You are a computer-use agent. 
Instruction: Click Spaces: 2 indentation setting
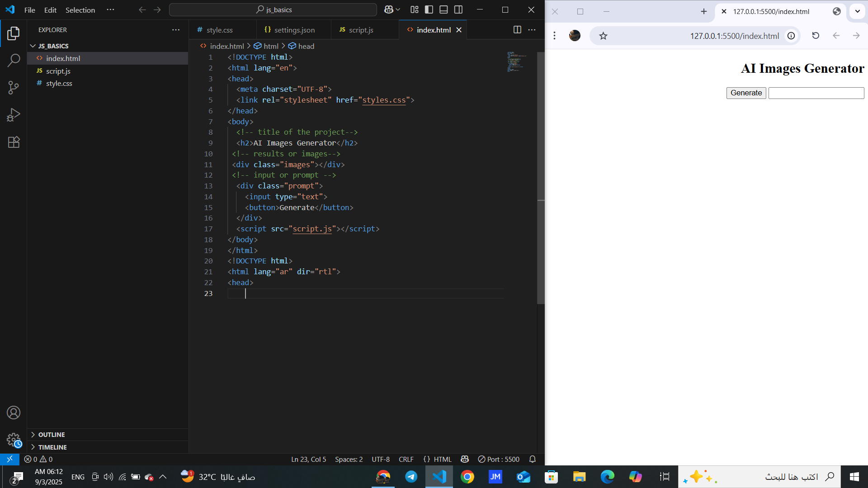tap(349, 459)
